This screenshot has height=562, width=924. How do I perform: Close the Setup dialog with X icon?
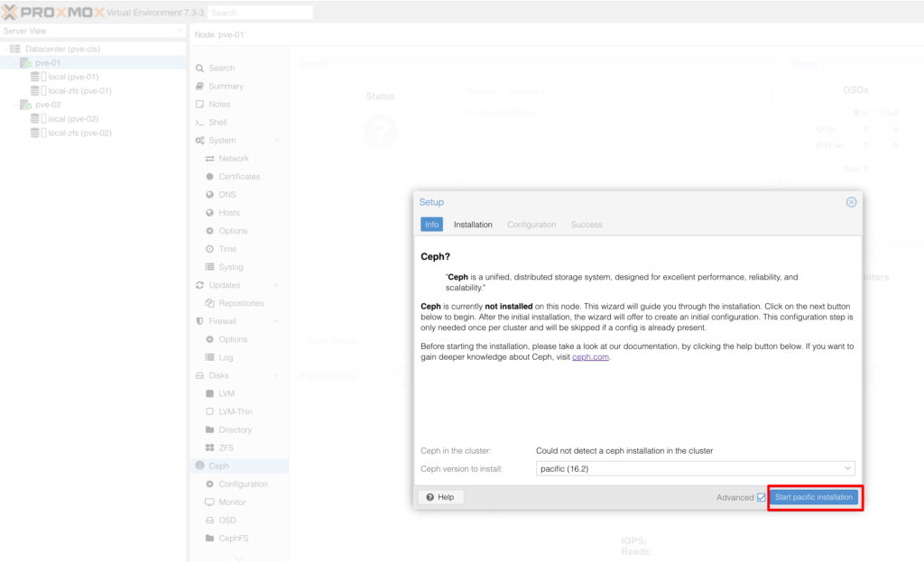pyautogui.click(x=851, y=202)
